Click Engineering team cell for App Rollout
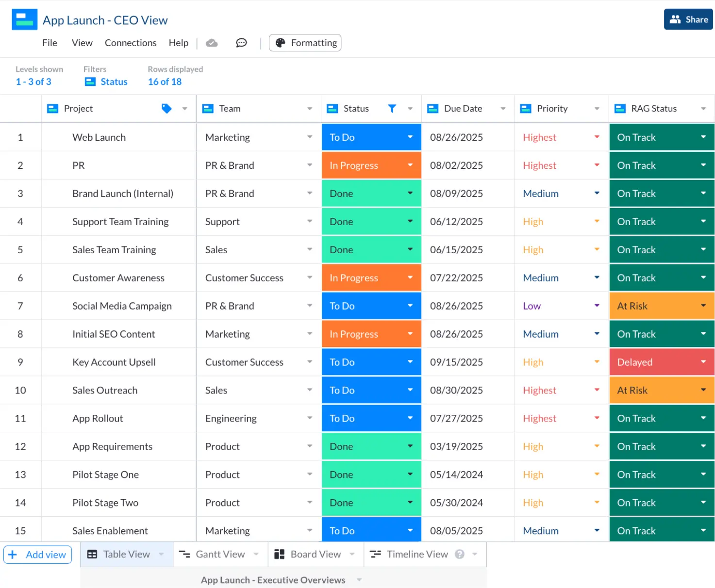The image size is (715, 588). (259, 418)
